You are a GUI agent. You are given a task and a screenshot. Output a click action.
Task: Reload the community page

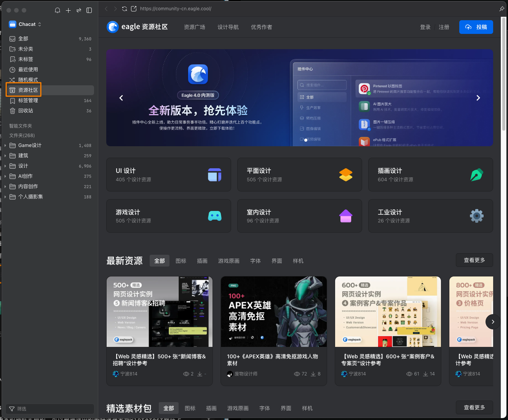(125, 8)
